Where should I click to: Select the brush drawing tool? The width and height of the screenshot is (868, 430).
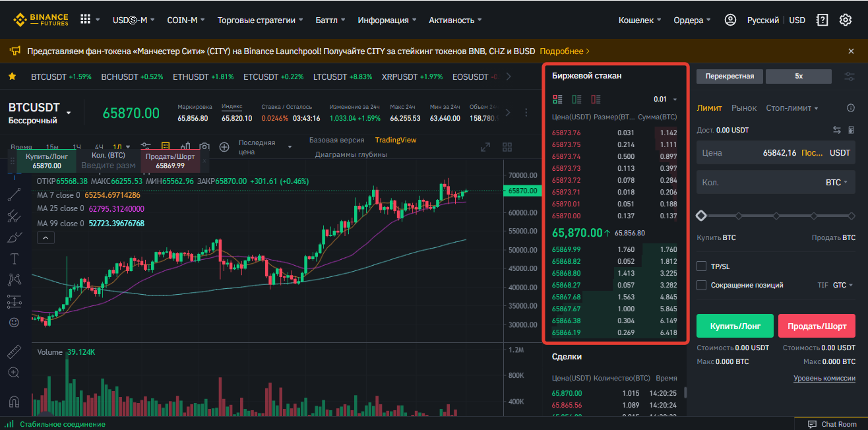click(x=14, y=237)
